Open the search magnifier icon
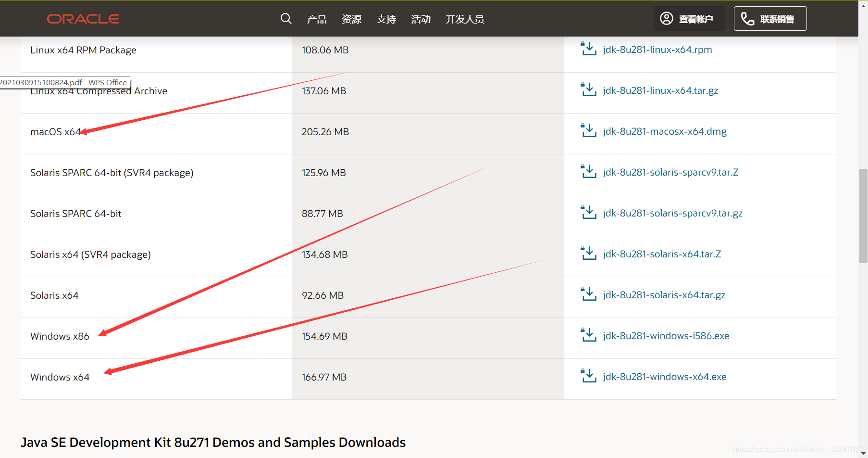Viewport: 868px width, 458px height. click(286, 19)
